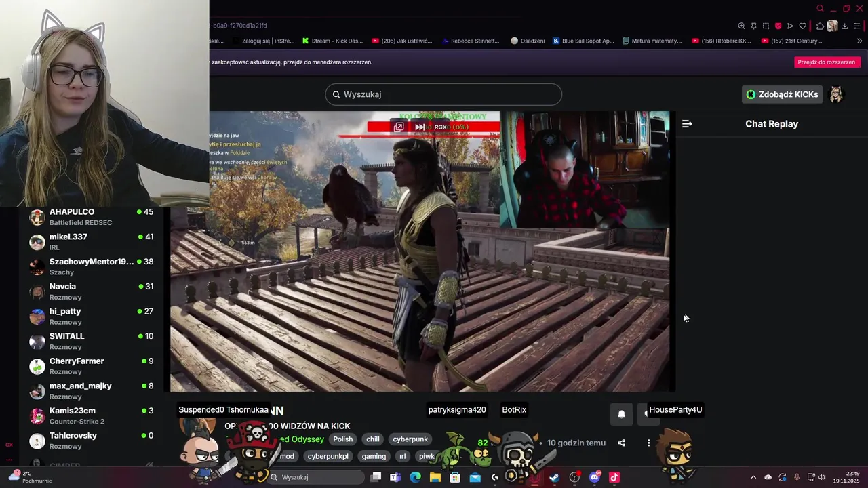Image resolution: width=868 pixels, height=488 pixels.
Task: Open the '(157) 21st Century...' bookmark
Action: (x=791, y=41)
